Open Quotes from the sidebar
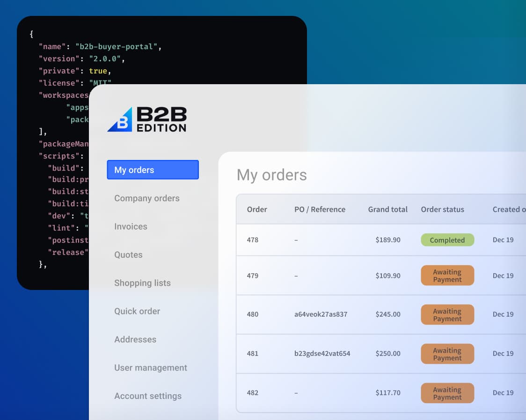The width and height of the screenshot is (526, 420). [128, 255]
